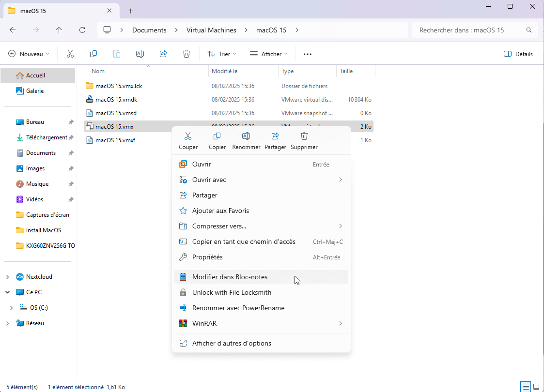
Task: Choose Partager icon at context menu top
Action: 276,141
